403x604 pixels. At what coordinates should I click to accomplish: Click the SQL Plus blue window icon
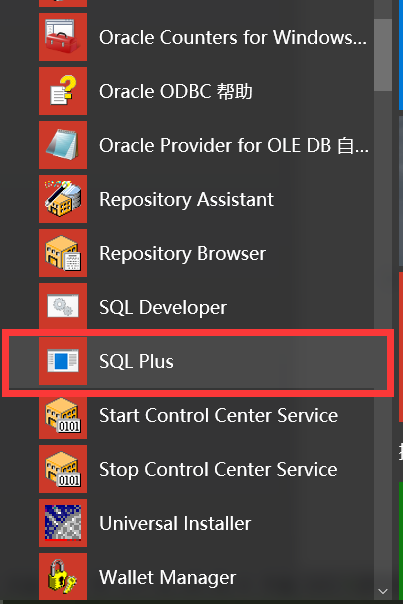click(63, 361)
